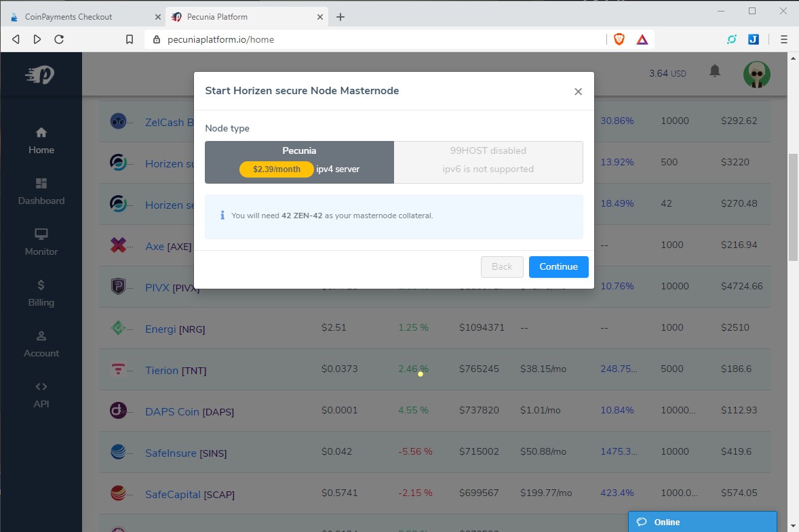Close the Pecunia Platform tab
The image size is (799, 532).
point(320,17)
